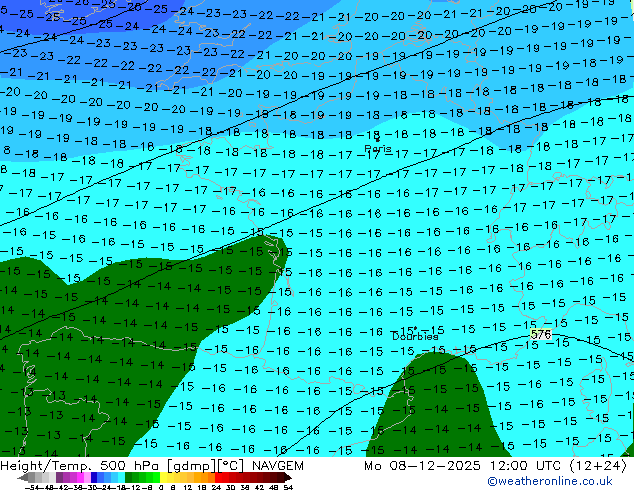Click the gray left arrow end of the legend
Screen dimensions: 634x490
pyautogui.click(x=23, y=477)
